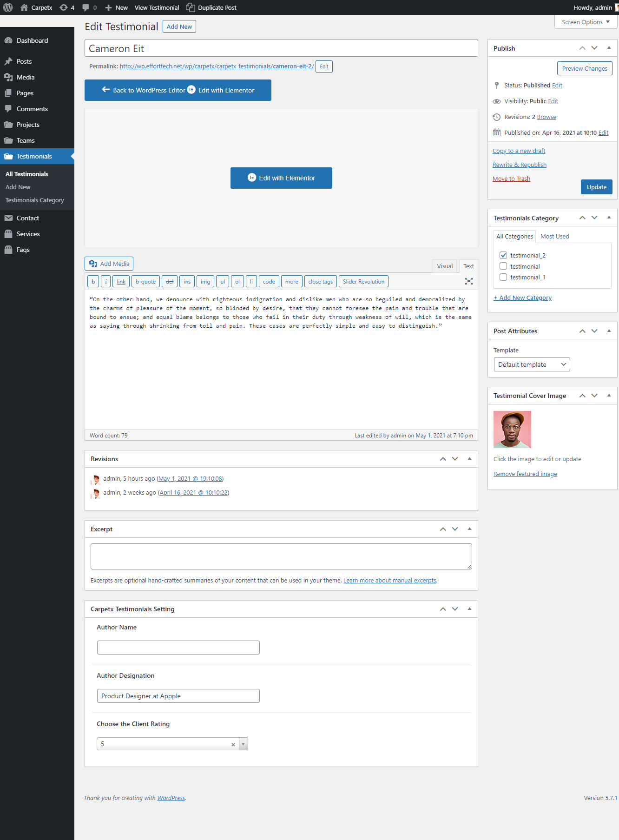Switch to the Visual editor tab
The image size is (619, 840).
click(x=444, y=266)
